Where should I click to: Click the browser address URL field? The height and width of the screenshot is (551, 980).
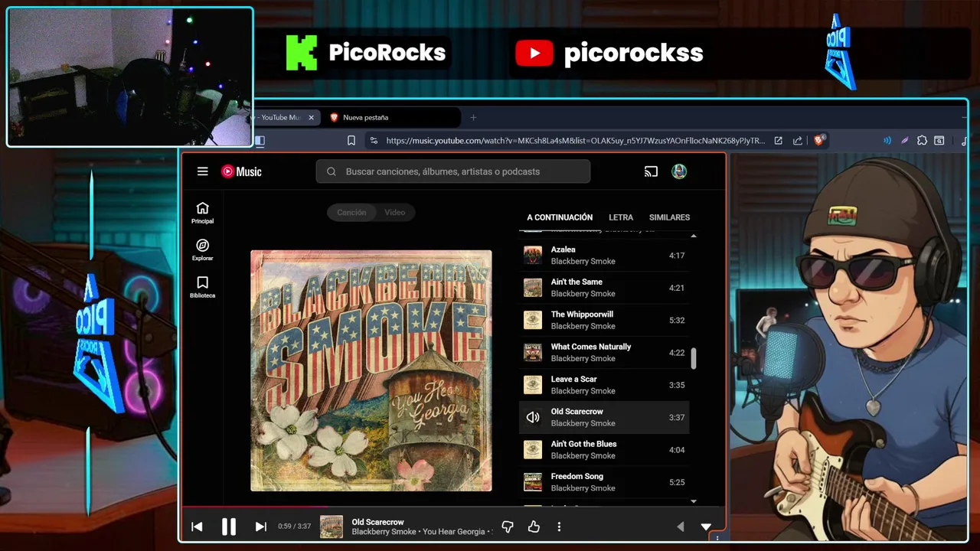[x=575, y=140]
